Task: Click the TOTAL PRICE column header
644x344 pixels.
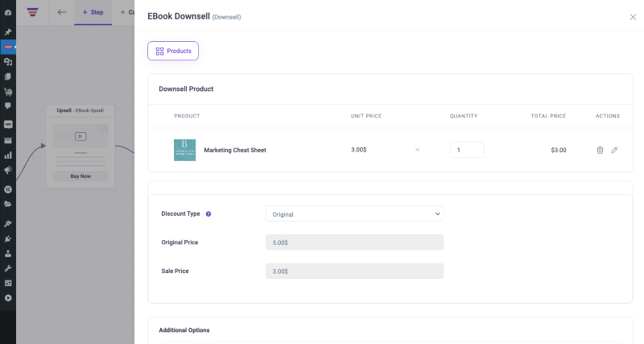Action: [x=548, y=116]
